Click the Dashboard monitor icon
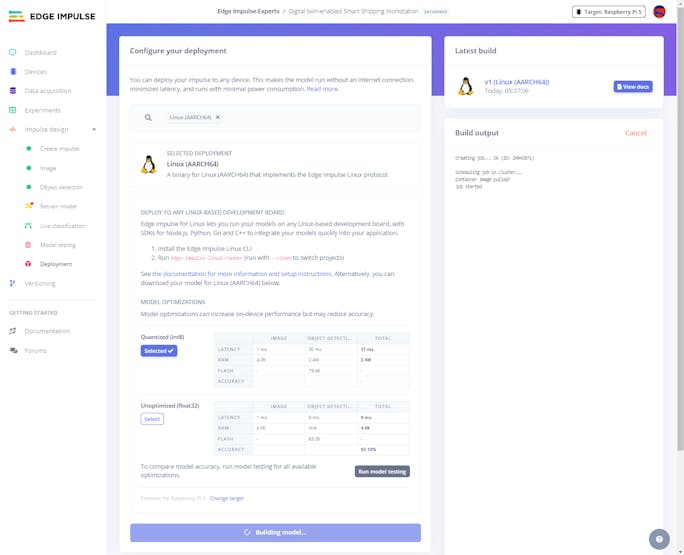 pyautogui.click(x=13, y=52)
